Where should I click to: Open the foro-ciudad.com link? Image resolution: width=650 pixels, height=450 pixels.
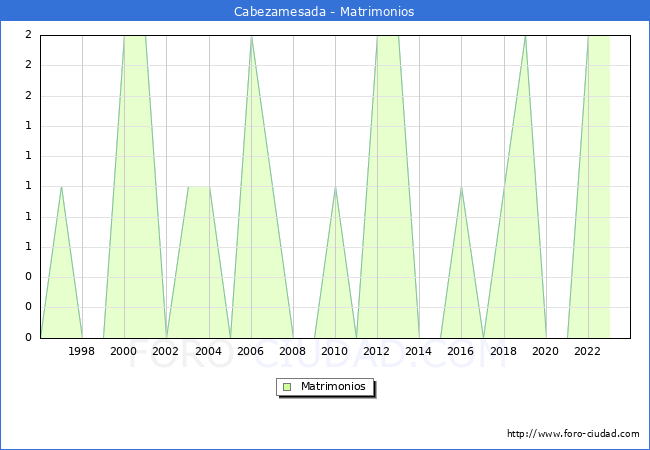click(x=573, y=434)
